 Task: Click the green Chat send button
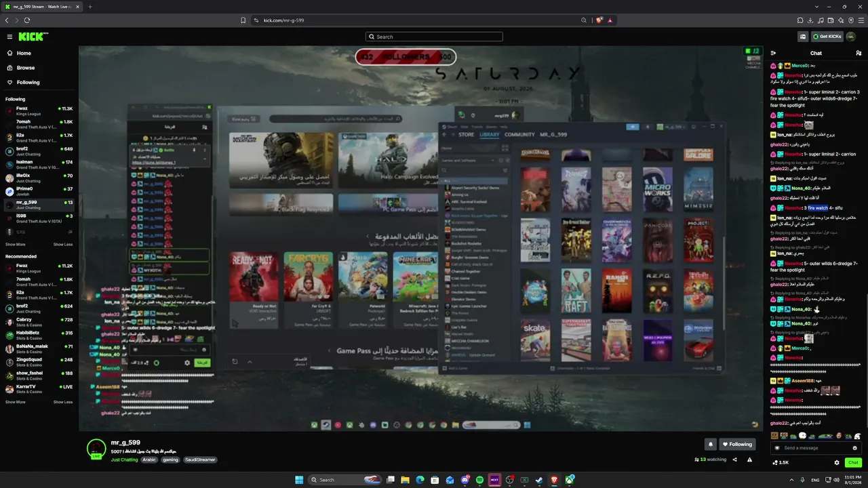pos(853,463)
